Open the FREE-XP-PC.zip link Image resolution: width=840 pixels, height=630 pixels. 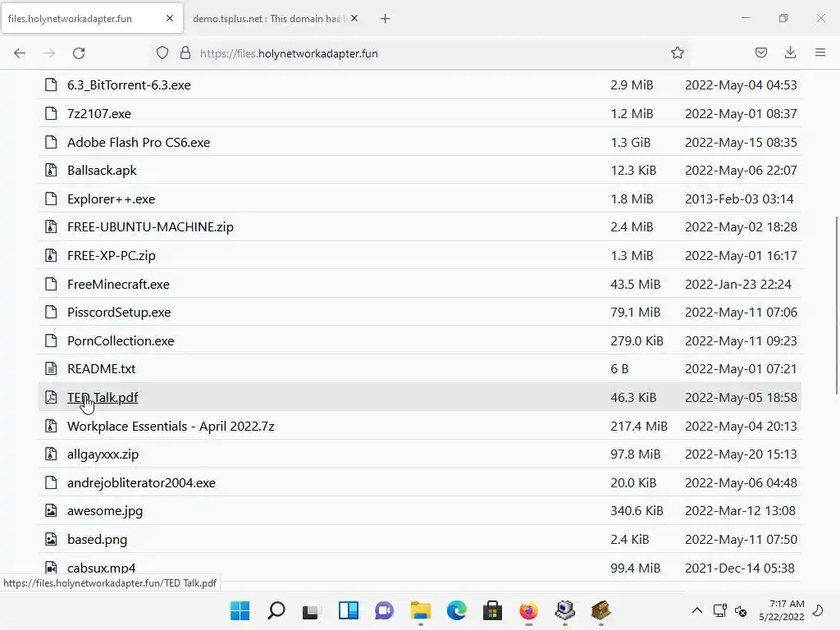click(112, 256)
